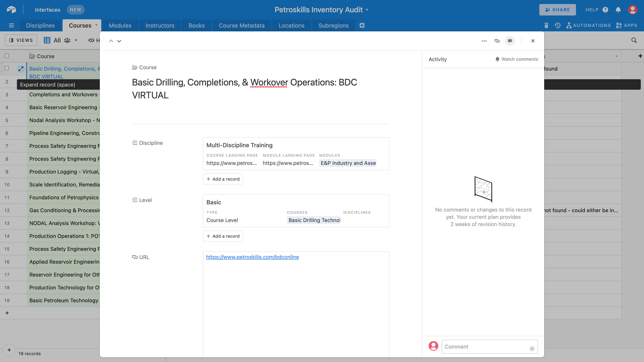
Task: Click Add a record under Discipline
Action: [223, 179]
